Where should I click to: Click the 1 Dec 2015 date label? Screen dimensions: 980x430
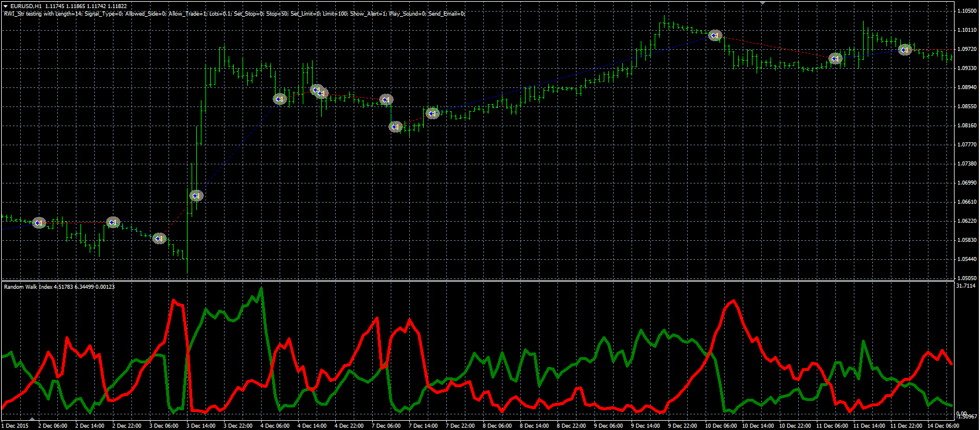click(16, 426)
